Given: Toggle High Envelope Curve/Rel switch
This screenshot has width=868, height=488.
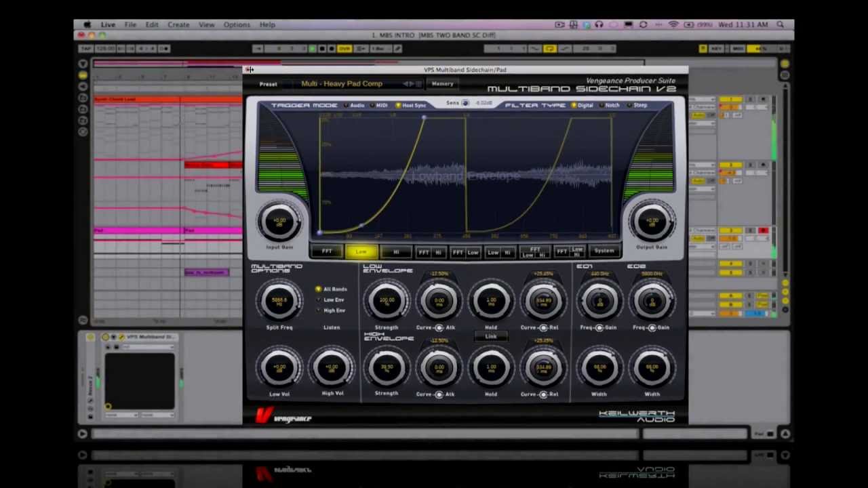Looking at the screenshot, I should tap(543, 394).
